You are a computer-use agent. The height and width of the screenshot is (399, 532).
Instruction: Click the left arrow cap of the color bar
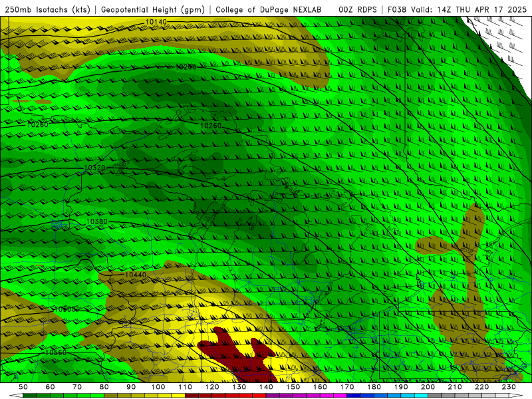coord(15,396)
